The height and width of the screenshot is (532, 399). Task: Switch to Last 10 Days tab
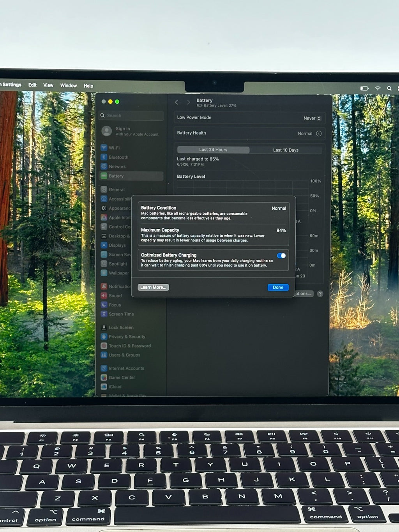(286, 150)
